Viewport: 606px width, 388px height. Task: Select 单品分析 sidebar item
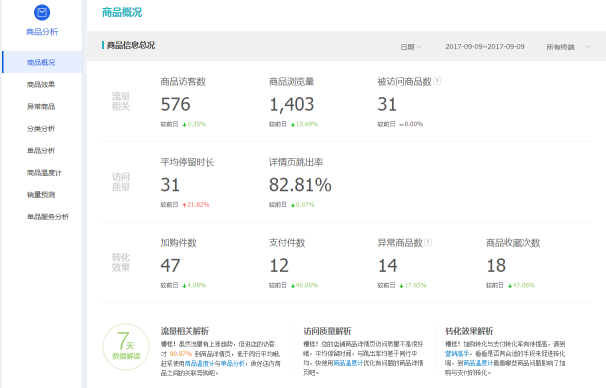[x=41, y=150]
